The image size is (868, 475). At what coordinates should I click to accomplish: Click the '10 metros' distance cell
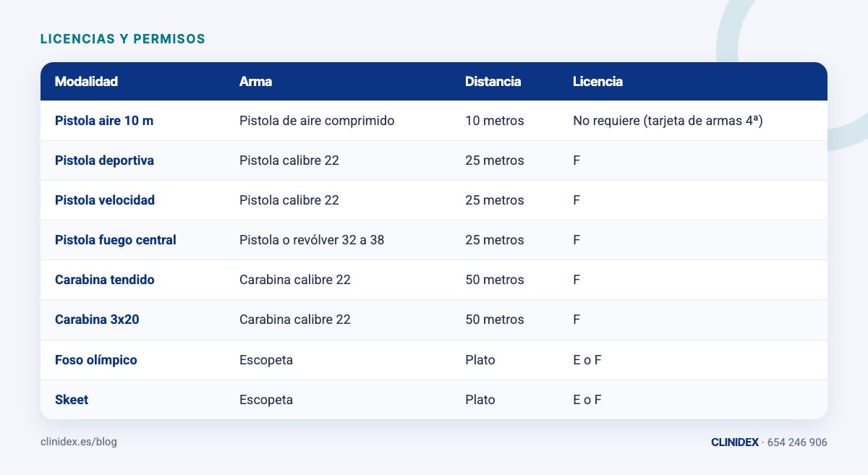[x=494, y=121]
